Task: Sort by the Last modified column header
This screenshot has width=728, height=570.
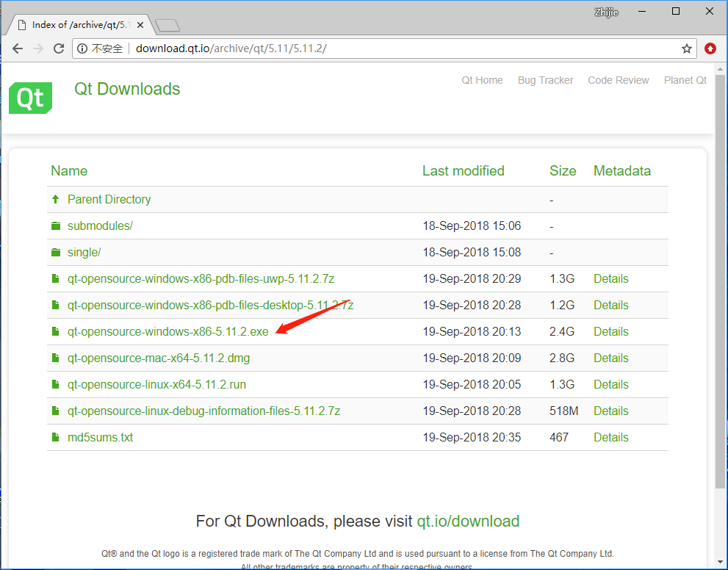Action: coord(464,171)
